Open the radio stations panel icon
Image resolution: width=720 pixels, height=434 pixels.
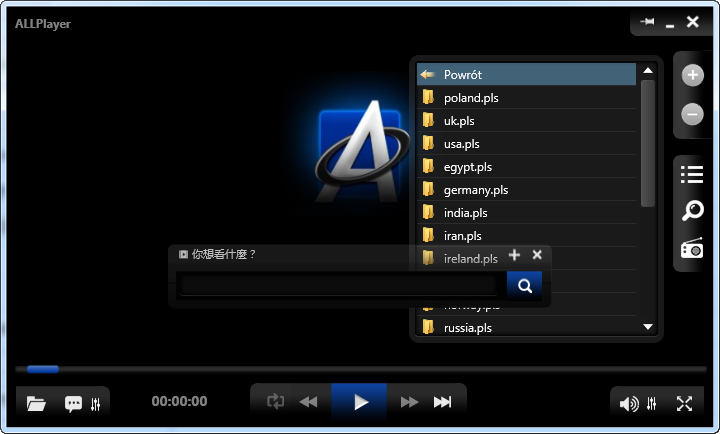(692, 248)
